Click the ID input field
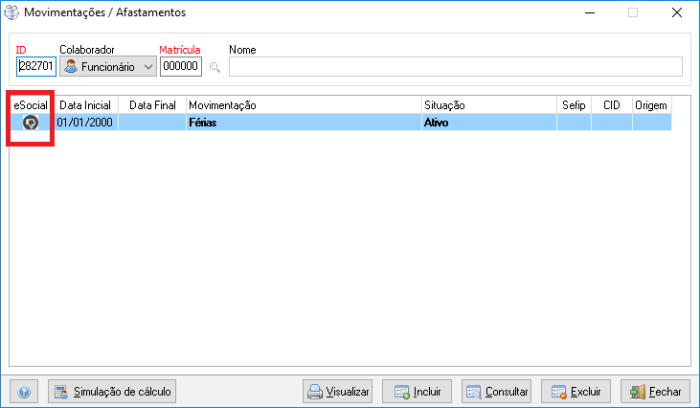Screen dimensions: 700x408 click(x=36, y=67)
